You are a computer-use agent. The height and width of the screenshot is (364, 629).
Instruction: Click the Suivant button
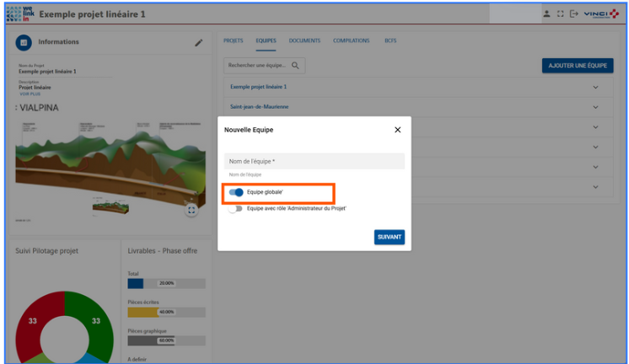pyautogui.click(x=390, y=238)
